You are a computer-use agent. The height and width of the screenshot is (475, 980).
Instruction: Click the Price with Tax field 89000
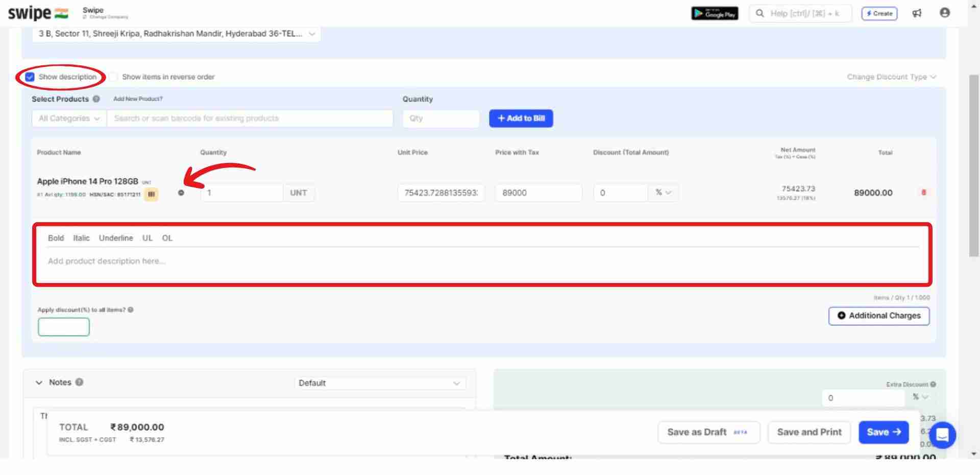pyautogui.click(x=538, y=193)
